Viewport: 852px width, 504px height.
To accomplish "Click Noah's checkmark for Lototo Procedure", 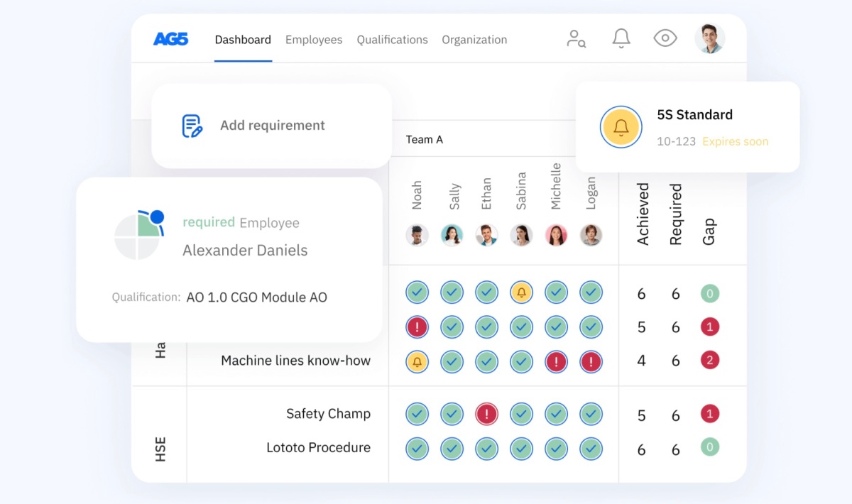I will (417, 449).
